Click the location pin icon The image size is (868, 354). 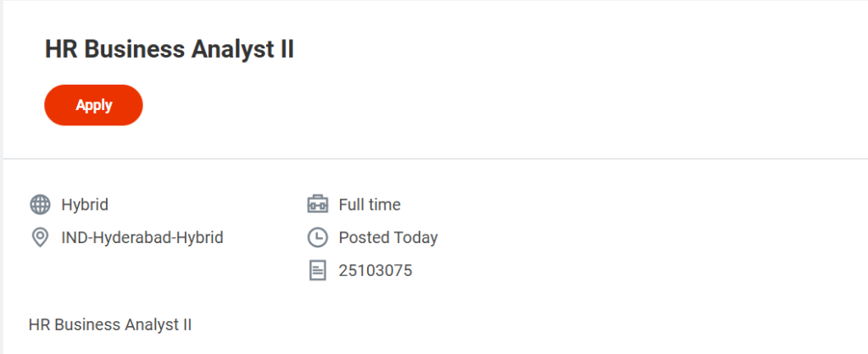click(x=40, y=238)
